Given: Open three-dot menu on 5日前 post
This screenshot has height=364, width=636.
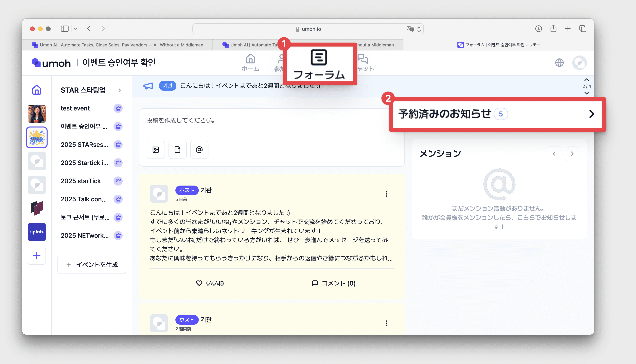Looking at the screenshot, I should pos(387,194).
